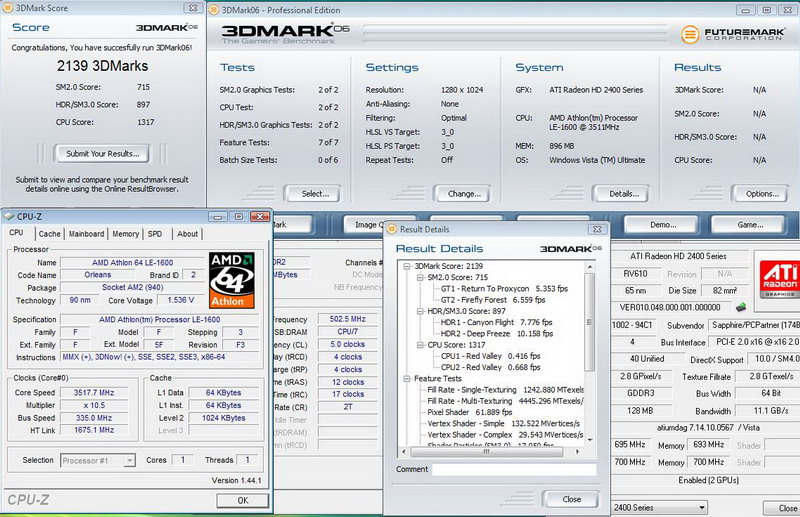Click the memory frequency value 502.5 MHz
This screenshot has width=800, height=517.
click(x=347, y=319)
